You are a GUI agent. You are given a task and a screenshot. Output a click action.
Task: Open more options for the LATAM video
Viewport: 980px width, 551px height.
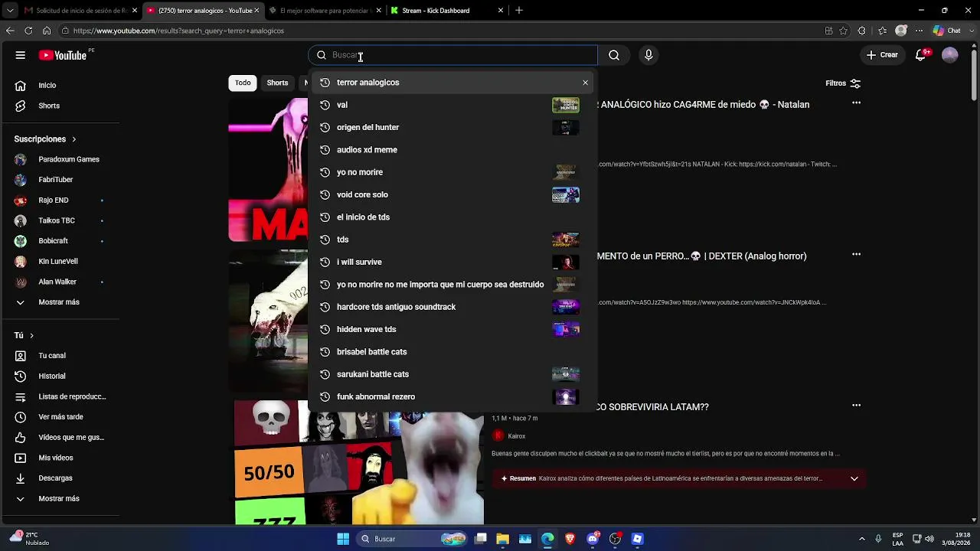click(x=856, y=405)
